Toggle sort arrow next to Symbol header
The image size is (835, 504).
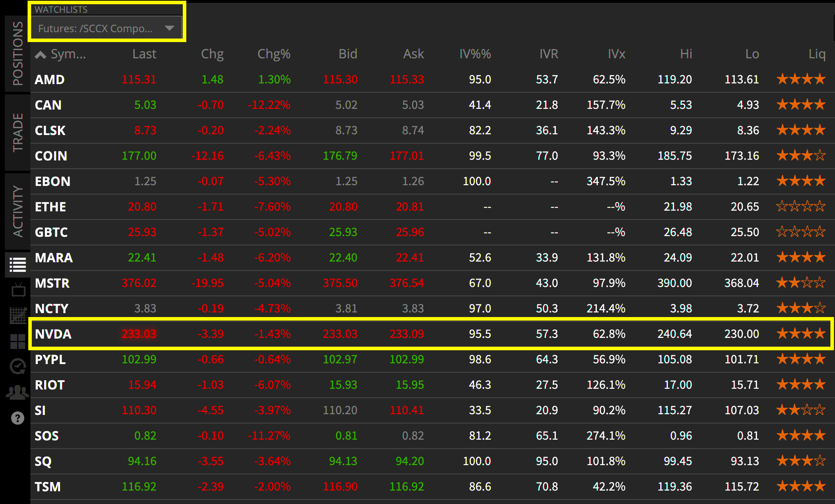click(41, 55)
